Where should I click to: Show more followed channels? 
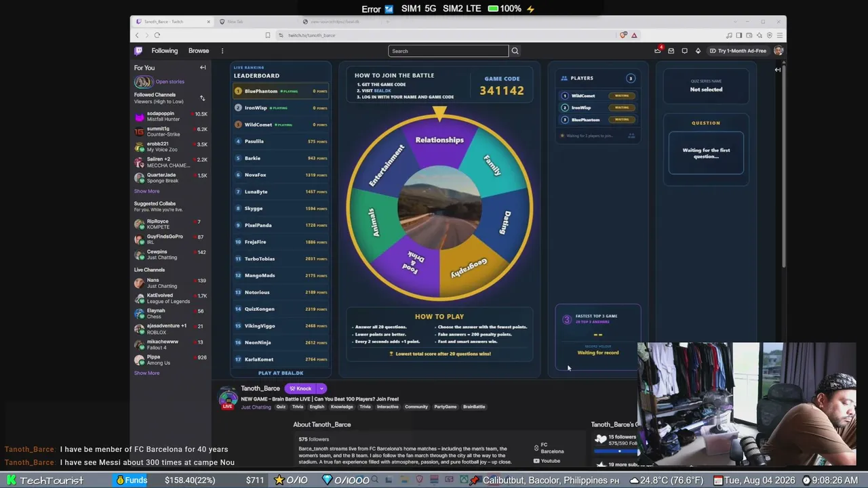click(x=146, y=191)
